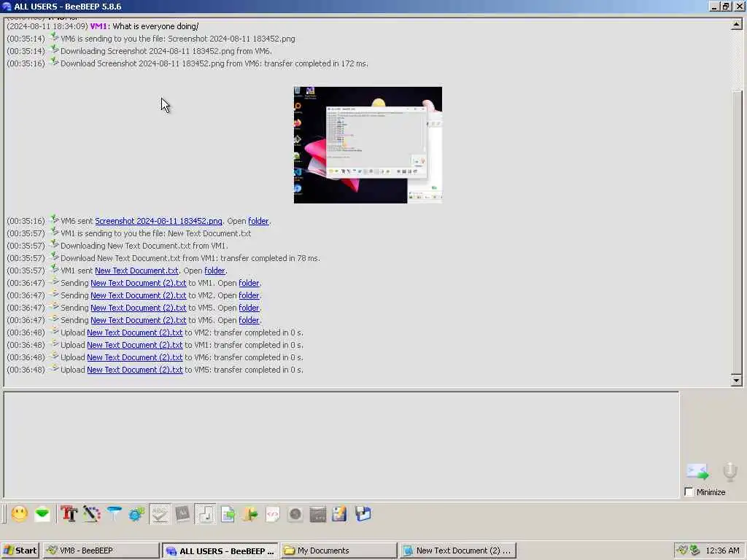Image resolution: width=747 pixels, height=560 pixels.
Task: Toggle the spell check toolbar button
Action: tap(160, 514)
